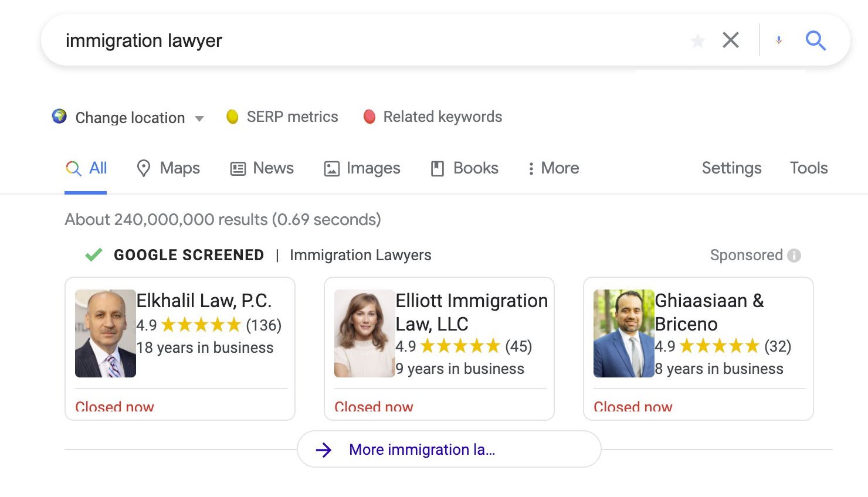The width and height of the screenshot is (868, 497).
Task: Open the Tools options
Action: [808, 168]
